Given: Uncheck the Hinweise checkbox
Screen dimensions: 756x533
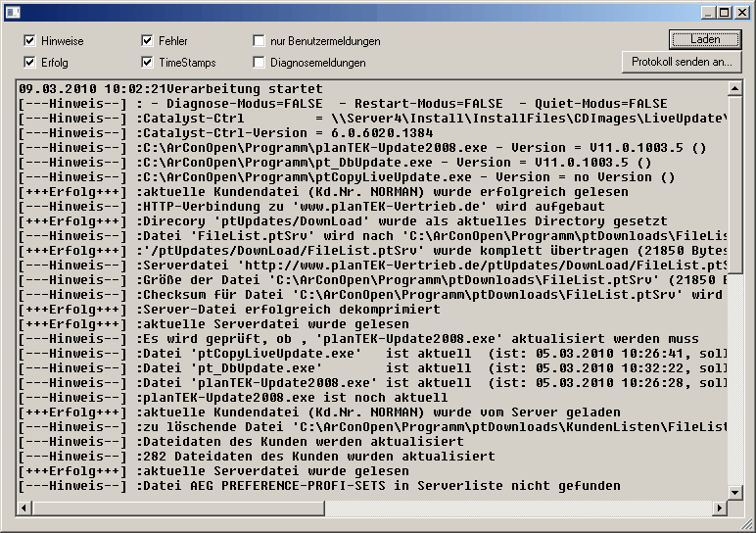Looking at the screenshot, I should [30, 41].
